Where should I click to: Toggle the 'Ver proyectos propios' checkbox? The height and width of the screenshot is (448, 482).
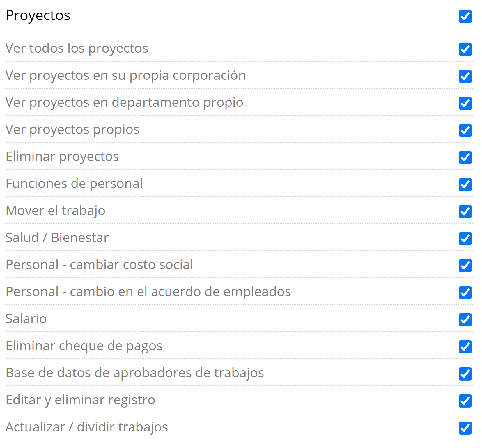click(x=465, y=130)
